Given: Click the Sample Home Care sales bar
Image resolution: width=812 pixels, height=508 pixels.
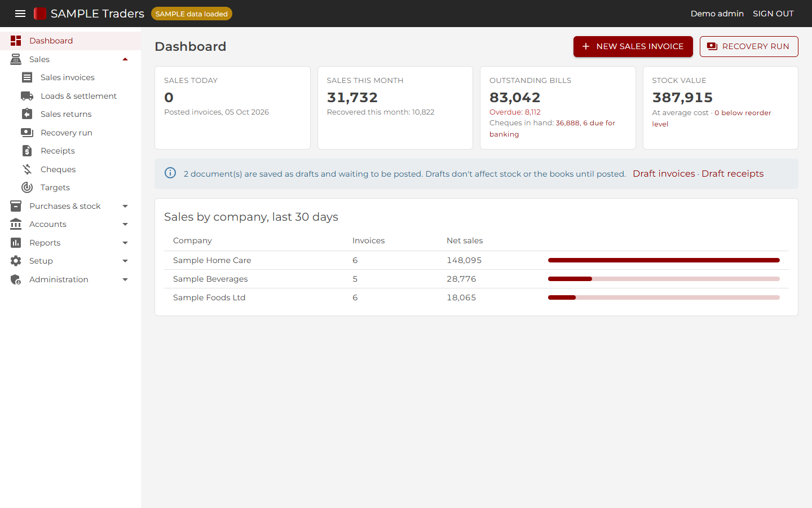Looking at the screenshot, I should click(664, 260).
